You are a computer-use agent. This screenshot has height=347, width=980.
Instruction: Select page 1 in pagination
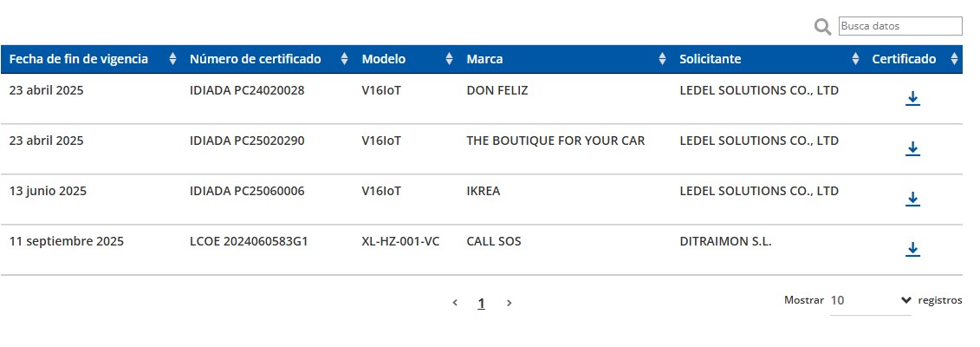(481, 303)
